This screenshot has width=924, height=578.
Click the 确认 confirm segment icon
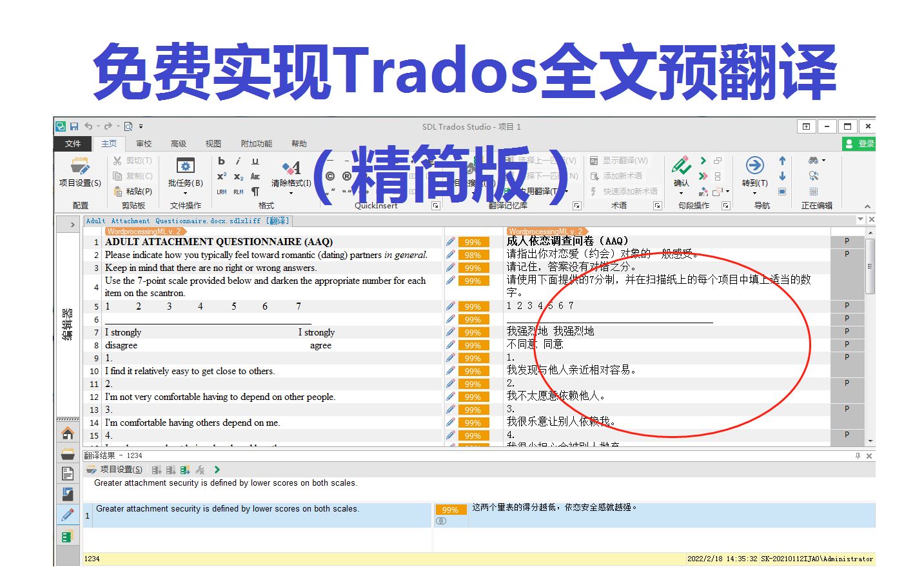pyautogui.click(x=681, y=165)
